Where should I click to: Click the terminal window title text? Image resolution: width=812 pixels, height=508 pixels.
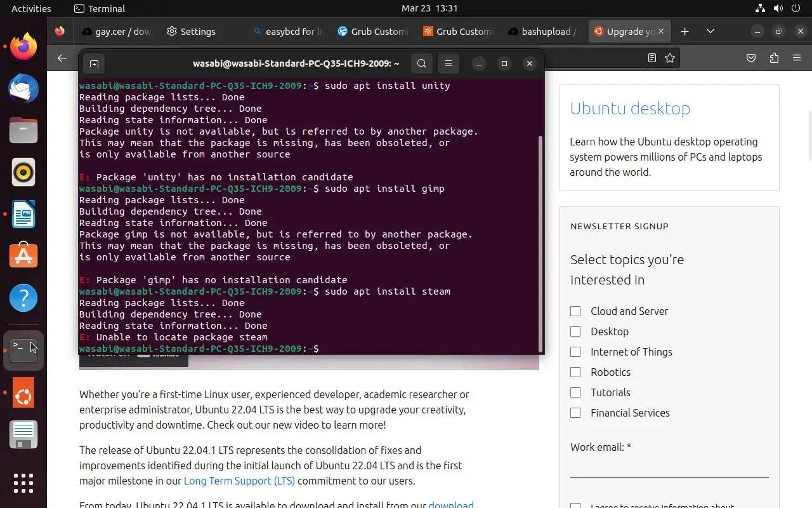click(x=296, y=63)
